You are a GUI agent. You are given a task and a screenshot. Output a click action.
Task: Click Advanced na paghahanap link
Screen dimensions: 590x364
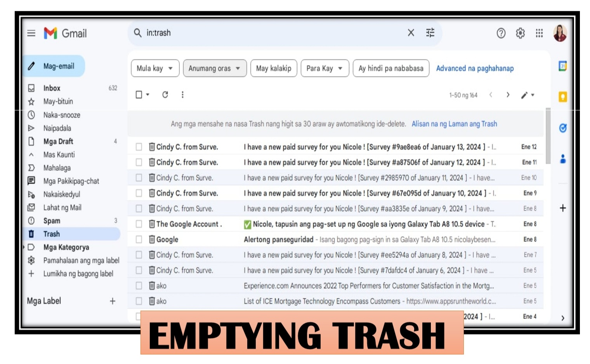pyautogui.click(x=475, y=68)
